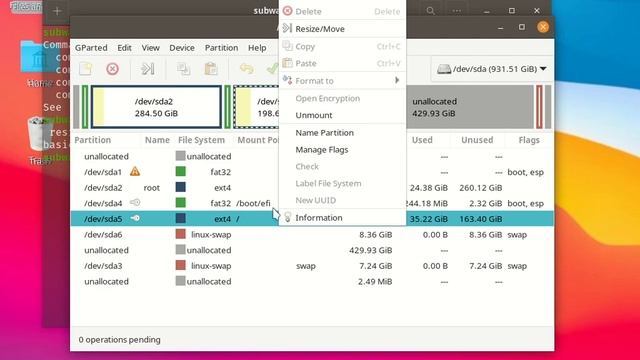Open the device selector /dev/sda dropdown
Viewport: 640px width, 360px height.
[491, 69]
